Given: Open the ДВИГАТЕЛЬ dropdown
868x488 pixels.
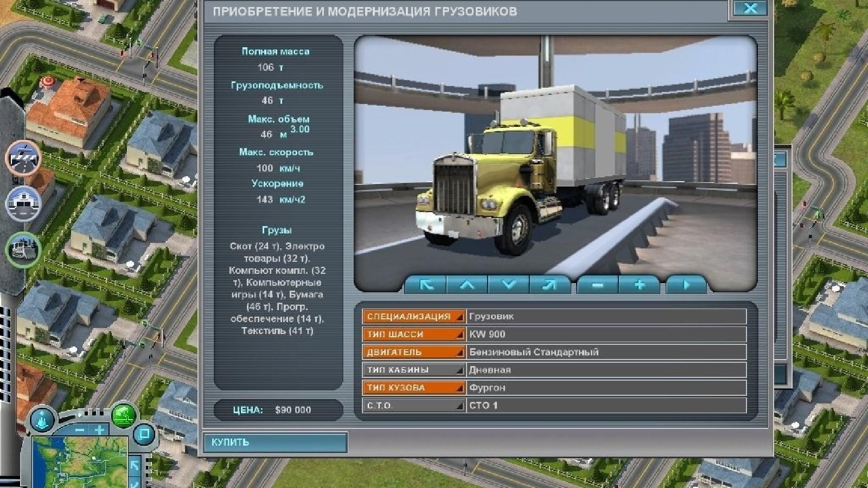Looking at the screenshot, I should click(x=414, y=352).
